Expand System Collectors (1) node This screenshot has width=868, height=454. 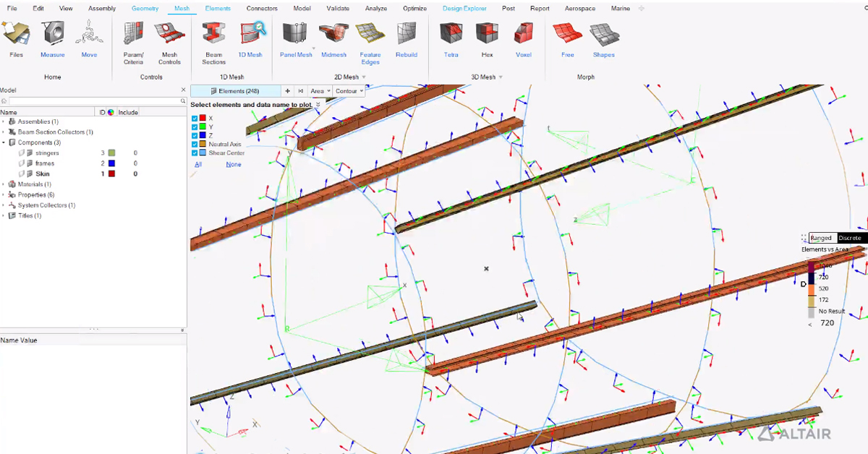(x=4, y=205)
